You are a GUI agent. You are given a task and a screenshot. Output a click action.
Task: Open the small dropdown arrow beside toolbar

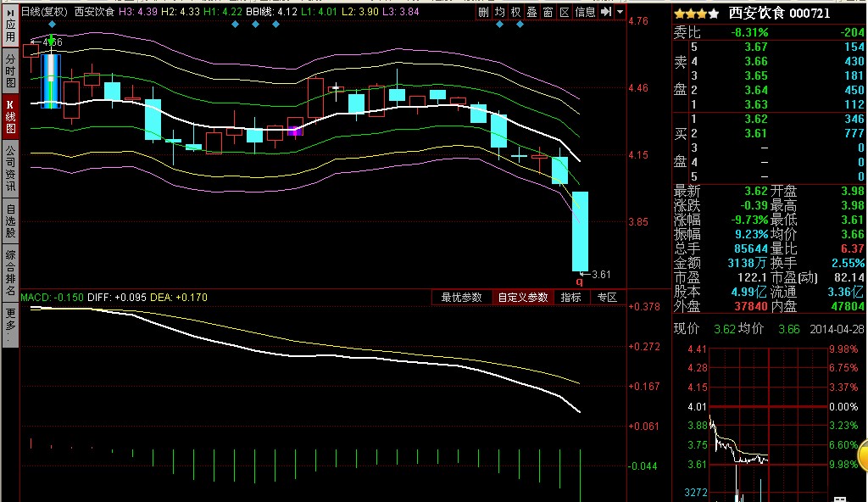(620, 12)
